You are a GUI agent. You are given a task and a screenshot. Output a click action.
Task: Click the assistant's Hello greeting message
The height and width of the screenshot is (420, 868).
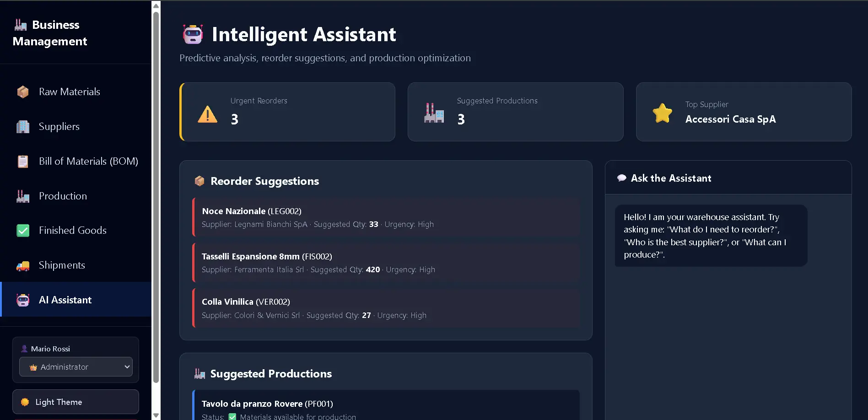[x=711, y=236]
